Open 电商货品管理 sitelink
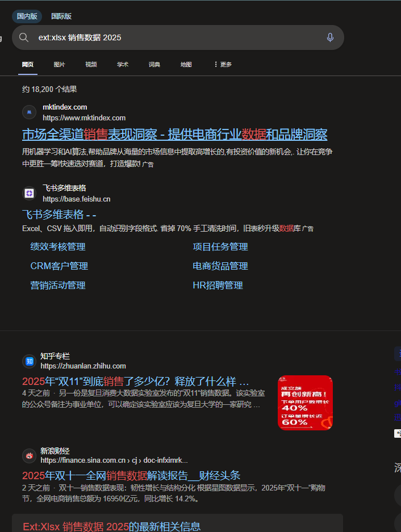Viewport: 401px width, 532px height. (x=220, y=266)
